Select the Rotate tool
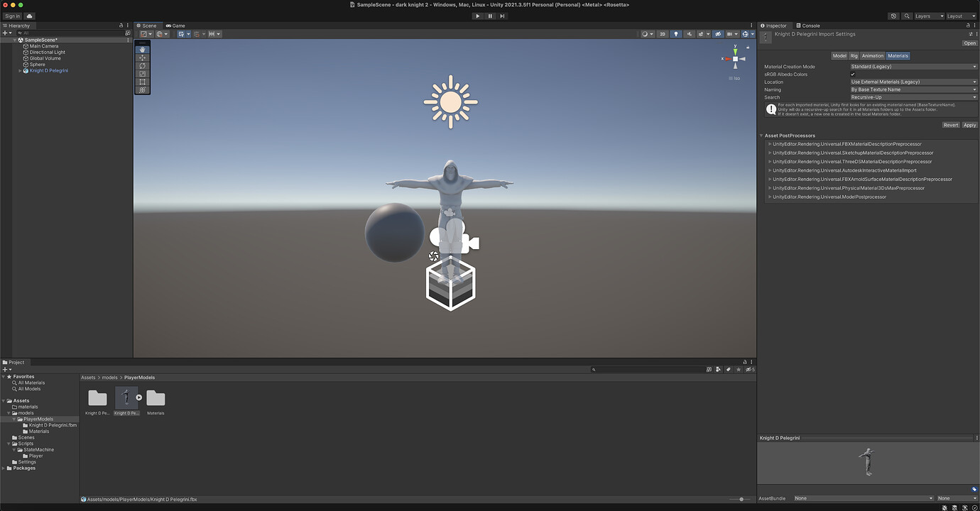 coord(142,65)
